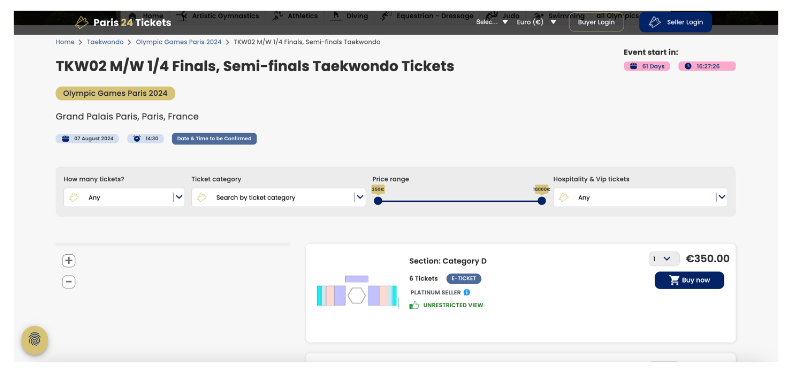Click the Buy now button
This screenshot has height=368, width=796.
(689, 280)
